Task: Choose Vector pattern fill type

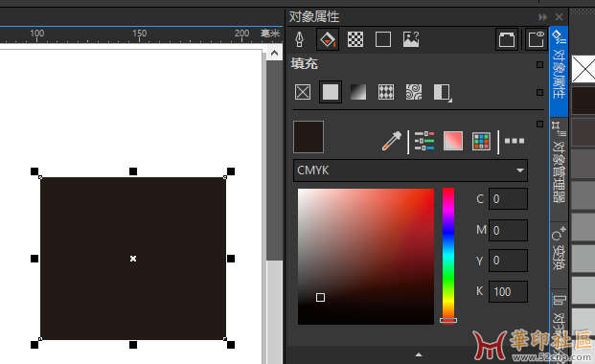Action: point(386,92)
